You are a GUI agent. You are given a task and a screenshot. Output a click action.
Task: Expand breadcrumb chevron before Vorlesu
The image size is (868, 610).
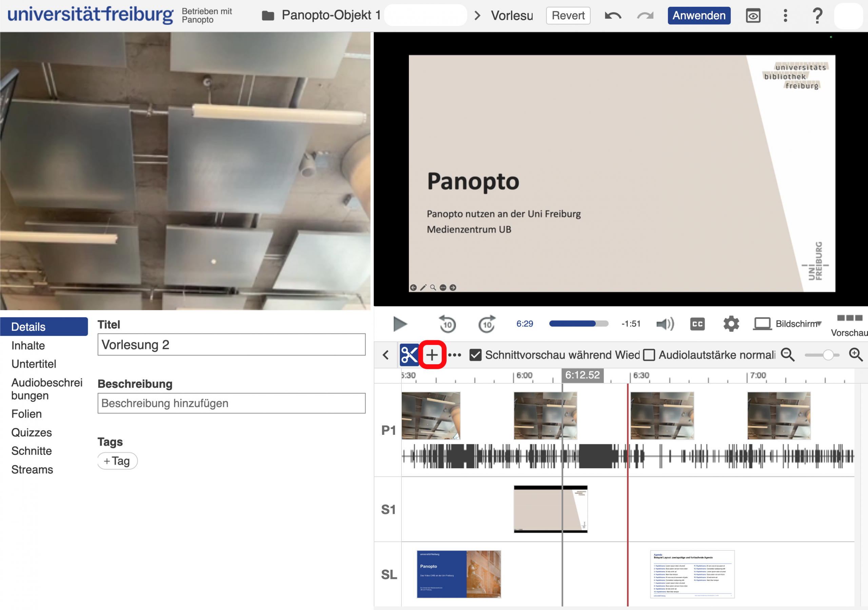477,16
